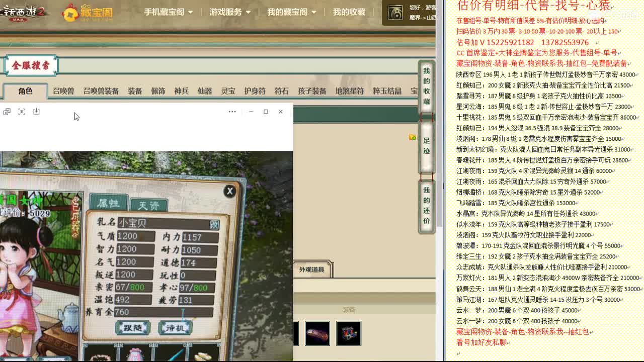This screenshot has height=362, width=644.
Task: Open the three-dot more menu in viewer
Action: pyautogui.click(x=232, y=112)
